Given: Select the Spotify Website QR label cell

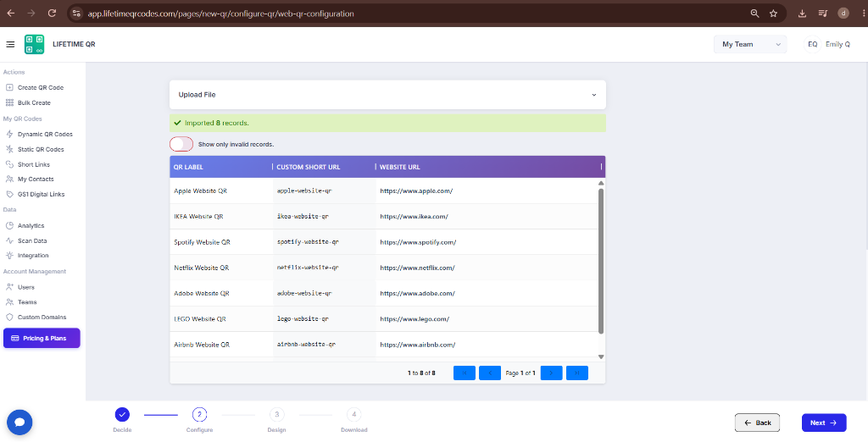Looking at the screenshot, I should coord(221,241).
